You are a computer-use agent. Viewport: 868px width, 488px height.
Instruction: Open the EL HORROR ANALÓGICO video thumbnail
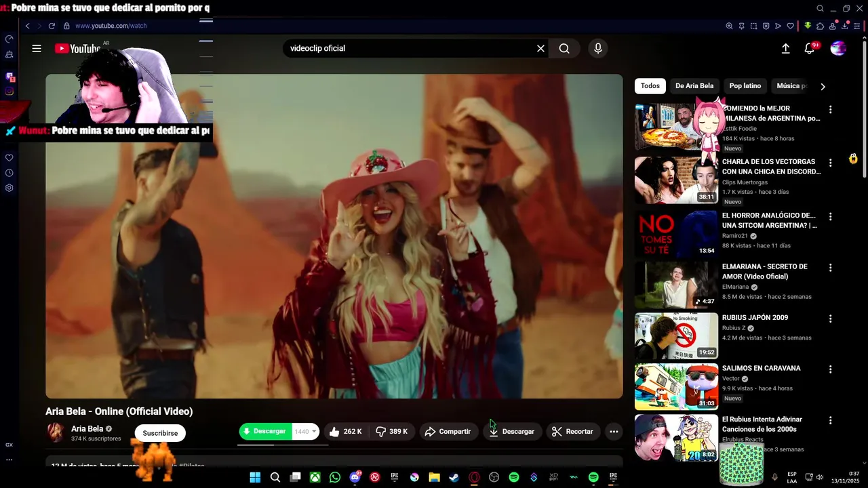pos(676,234)
